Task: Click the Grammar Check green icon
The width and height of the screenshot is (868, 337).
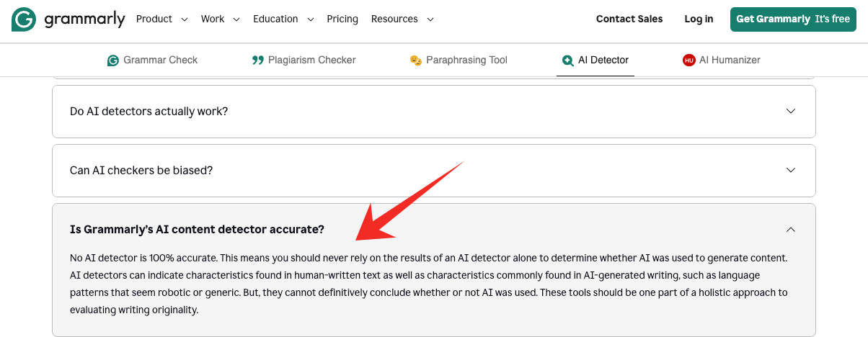Action: tap(112, 60)
